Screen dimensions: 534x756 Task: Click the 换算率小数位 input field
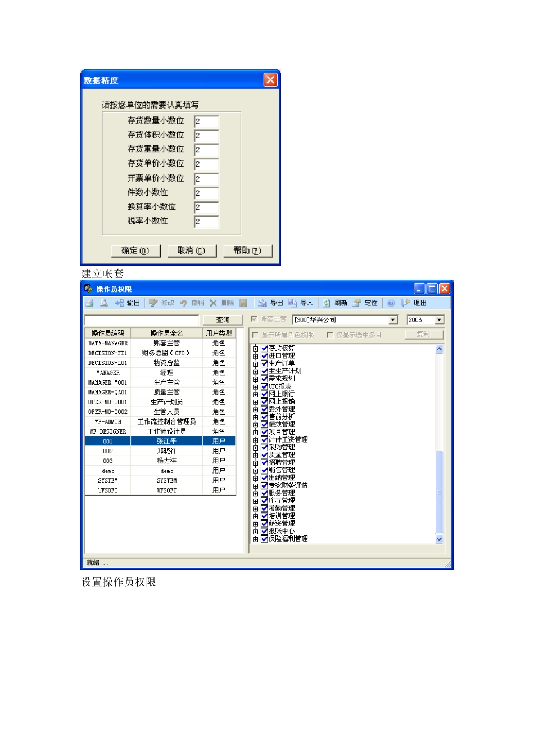[206, 207]
